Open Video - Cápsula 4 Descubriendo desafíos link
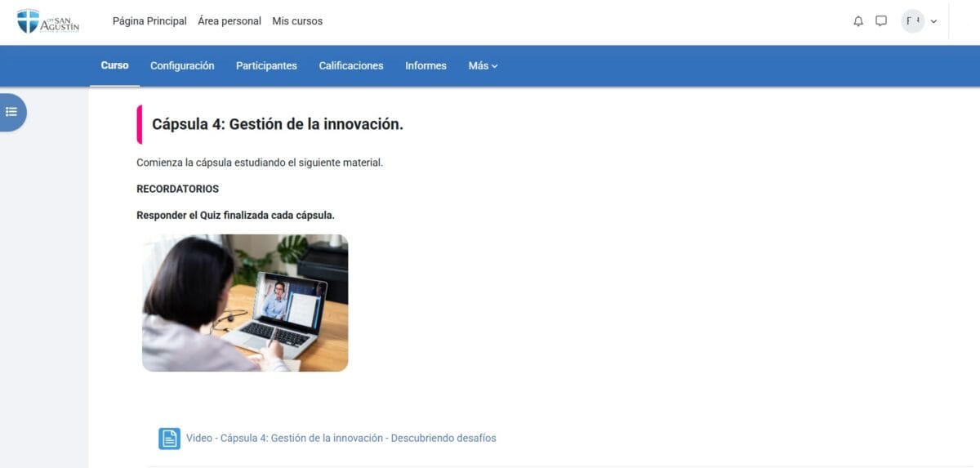 (341, 438)
